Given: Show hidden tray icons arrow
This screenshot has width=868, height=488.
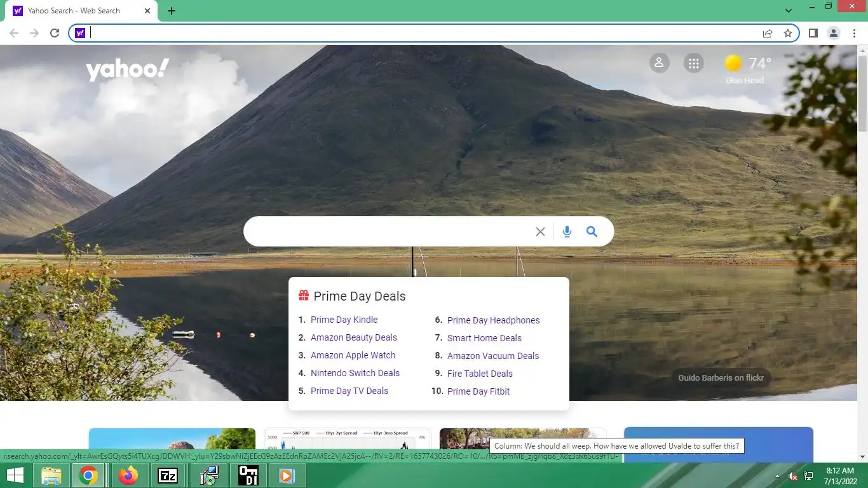Looking at the screenshot, I should click(776, 476).
